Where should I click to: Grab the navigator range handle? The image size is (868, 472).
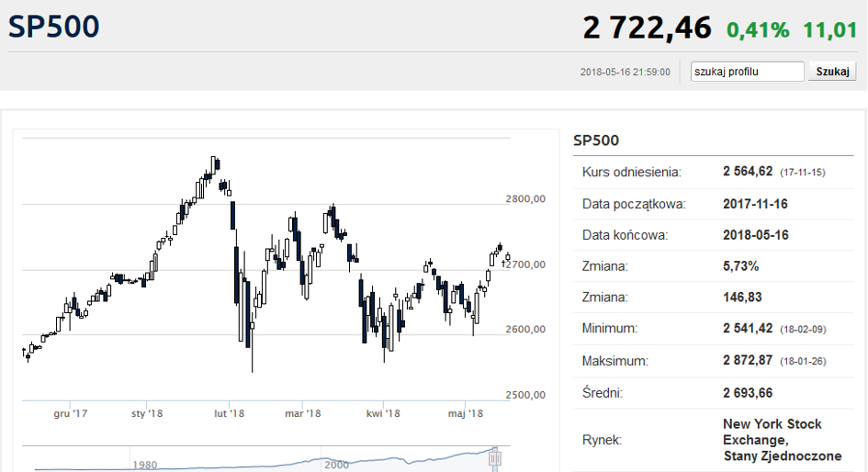(x=495, y=456)
